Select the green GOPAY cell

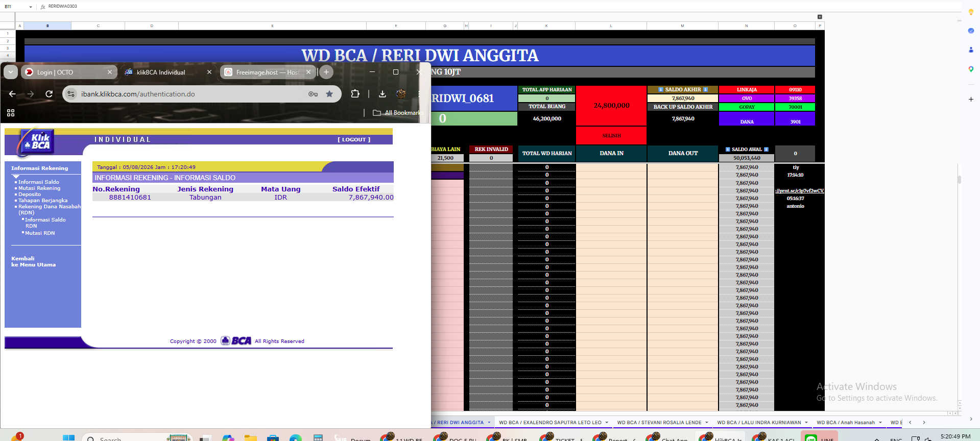tap(747, 107)
